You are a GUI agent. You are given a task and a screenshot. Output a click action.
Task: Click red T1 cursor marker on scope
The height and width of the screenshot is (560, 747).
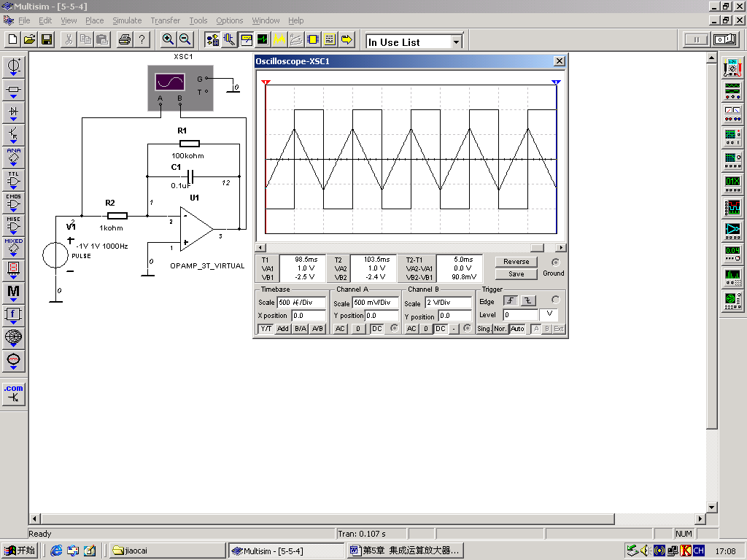click(266, 82)
